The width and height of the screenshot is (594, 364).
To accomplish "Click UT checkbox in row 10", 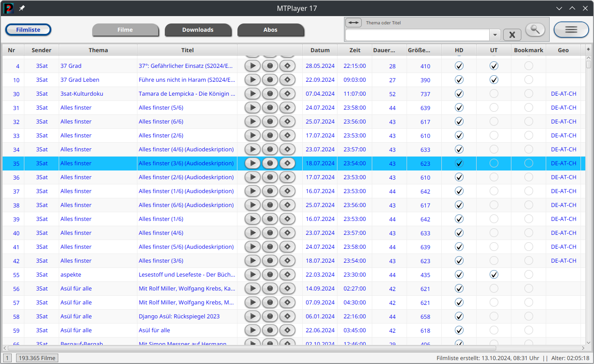I will (x=494, y=80).
